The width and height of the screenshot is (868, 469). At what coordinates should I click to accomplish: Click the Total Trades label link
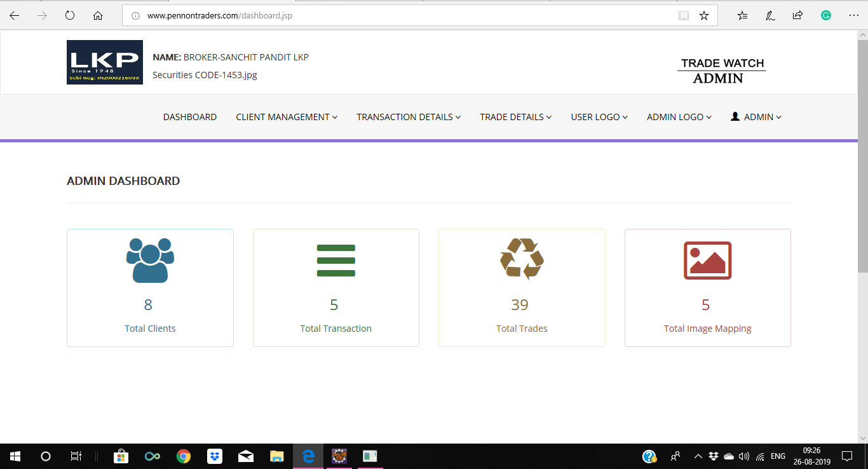(x=522, y=329)
